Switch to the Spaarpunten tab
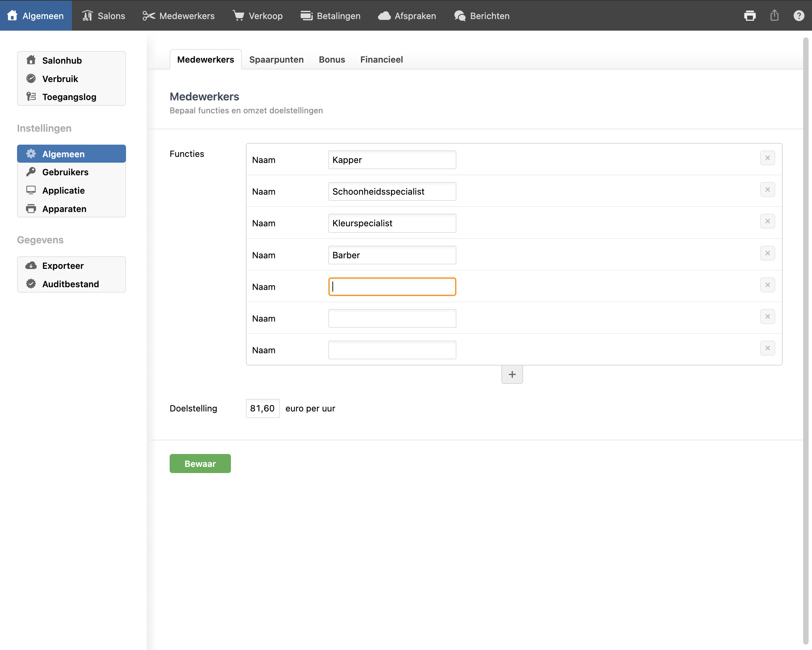 click(x=276, y=60)
